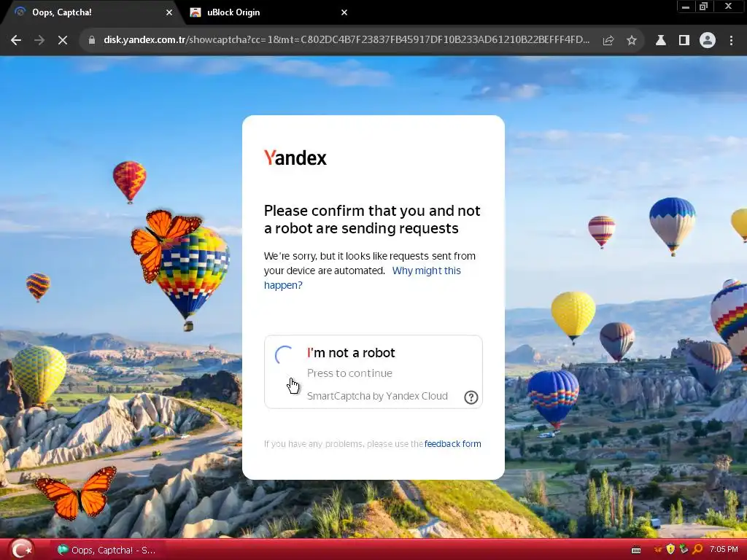The height and width of the screenshot is (560, 747).
Task: Open the feedback form link
Action: [452, 444]
